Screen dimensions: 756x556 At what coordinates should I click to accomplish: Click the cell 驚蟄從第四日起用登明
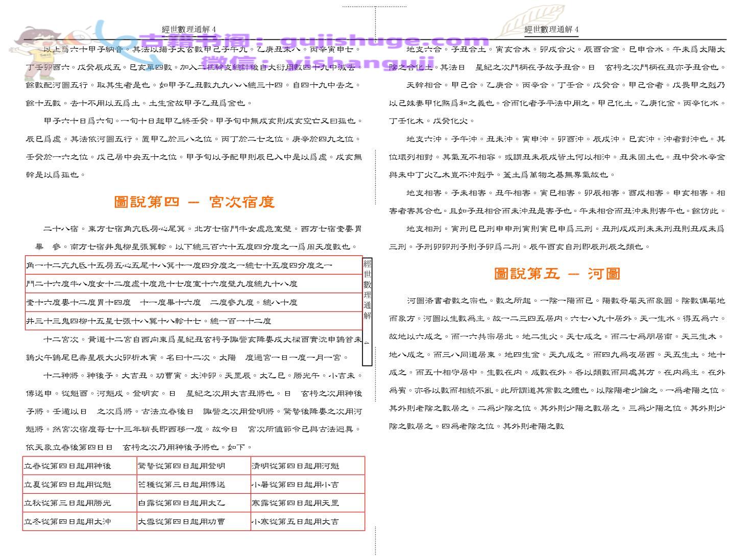pos(193,466)
